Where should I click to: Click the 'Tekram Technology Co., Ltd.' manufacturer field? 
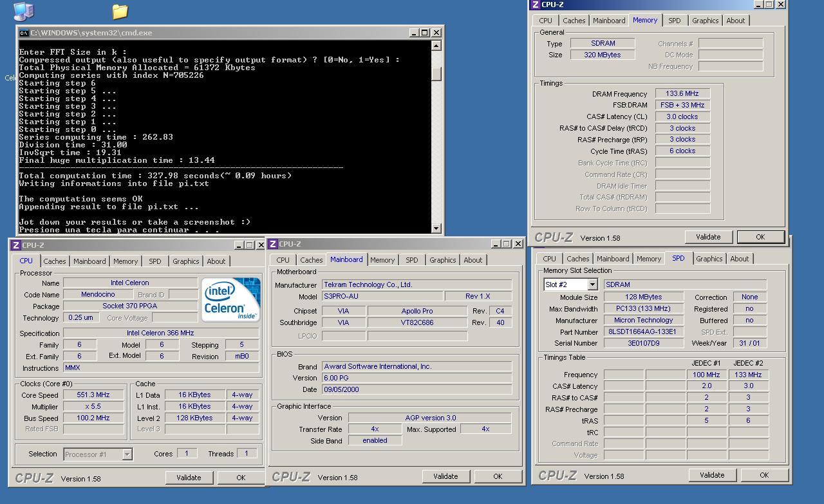[417, 285]
